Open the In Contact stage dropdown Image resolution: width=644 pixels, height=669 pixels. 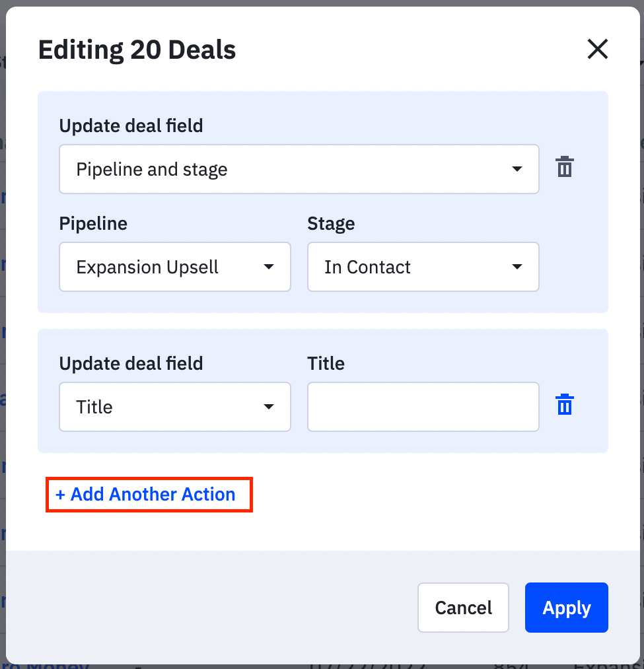coord(423,267)
